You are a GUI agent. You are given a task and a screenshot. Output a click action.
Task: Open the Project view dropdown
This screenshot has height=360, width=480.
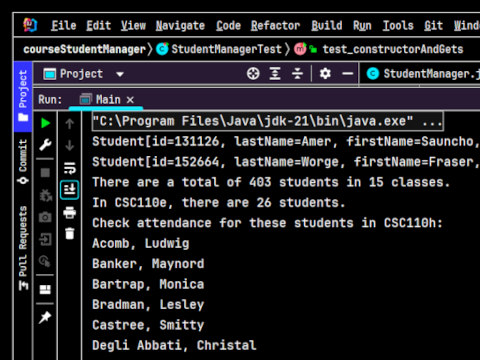[120, 74]
